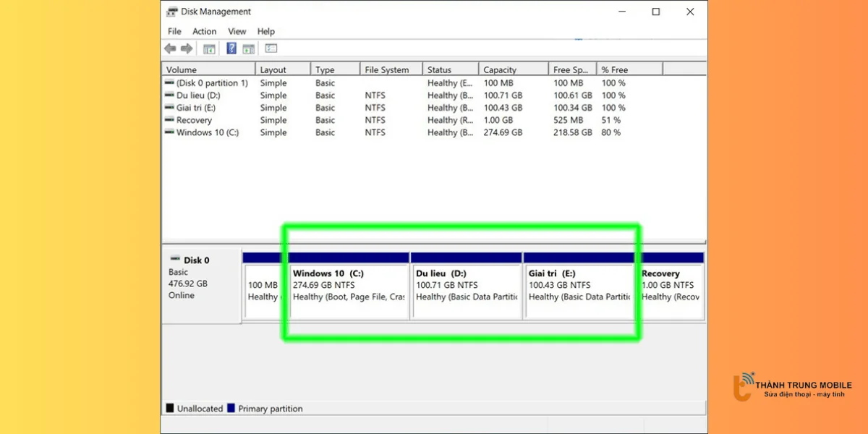Open the File menu
868x434 pixels.
point(174,31)
